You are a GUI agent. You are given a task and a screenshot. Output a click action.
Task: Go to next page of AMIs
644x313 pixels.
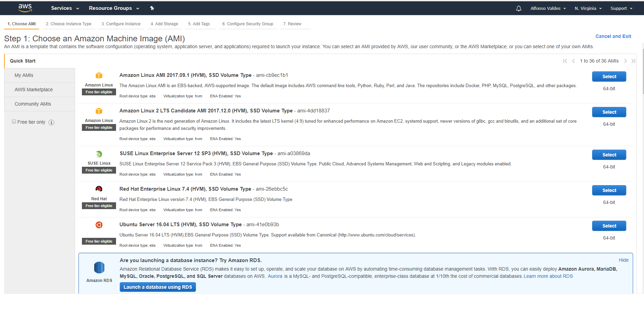click(x=625, y=61)
